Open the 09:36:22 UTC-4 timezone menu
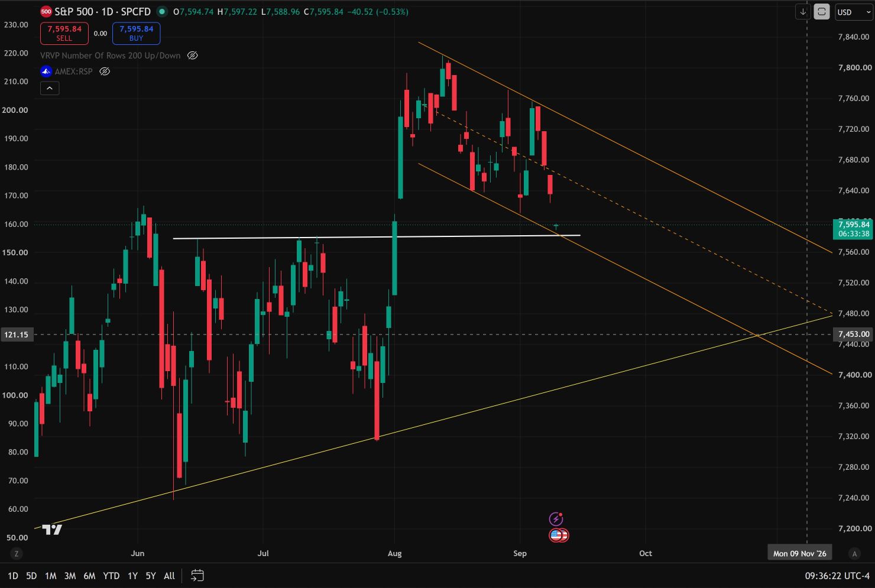The width and height of the screenshot is (875, 588). [837, 576]
